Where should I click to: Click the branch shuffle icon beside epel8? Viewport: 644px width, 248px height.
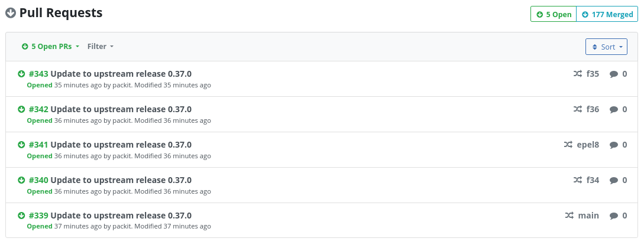[x=568, y=145]
